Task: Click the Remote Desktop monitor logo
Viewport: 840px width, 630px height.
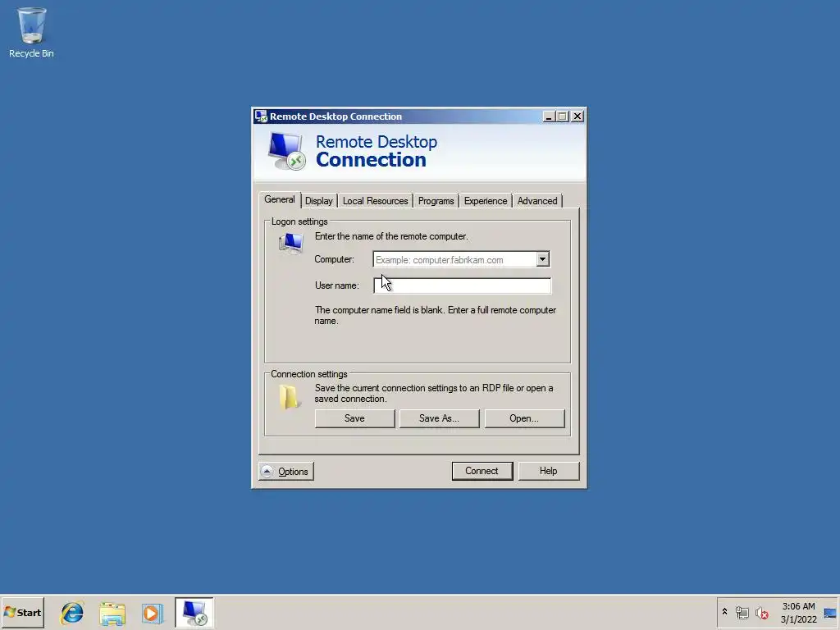Action: click(286, 151)
